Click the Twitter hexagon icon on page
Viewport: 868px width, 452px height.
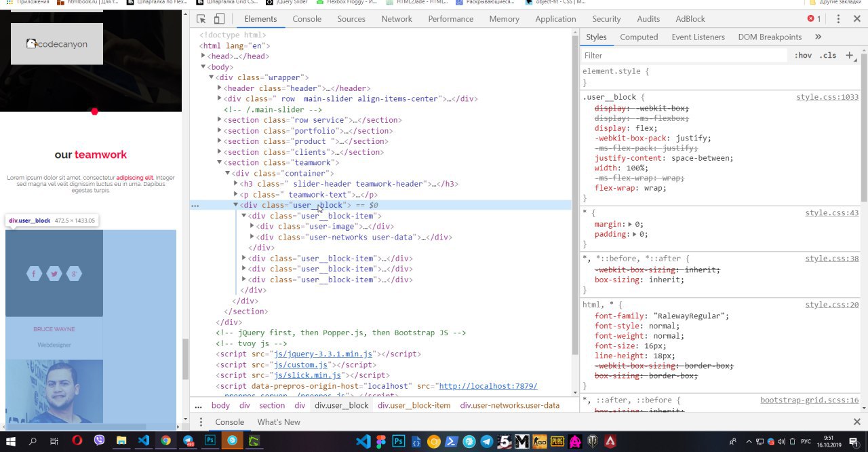[x=54, y=274]
